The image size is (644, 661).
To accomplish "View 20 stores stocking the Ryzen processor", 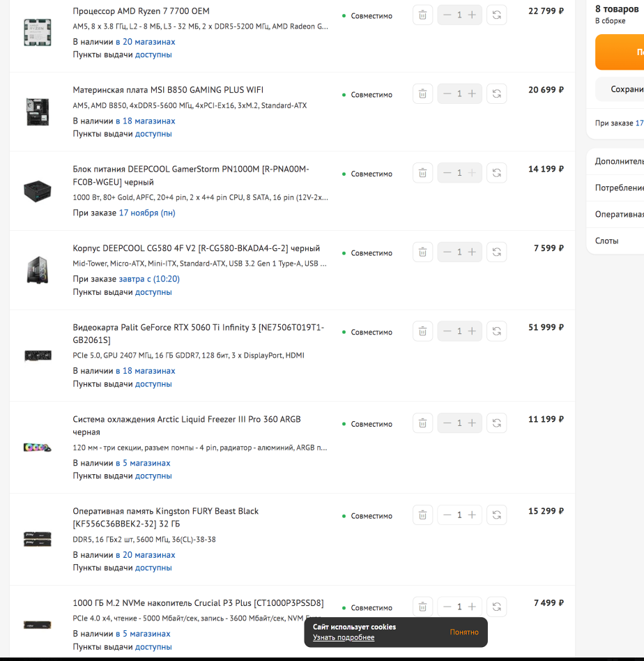I will pyautogui.click(x=146, y=42).
